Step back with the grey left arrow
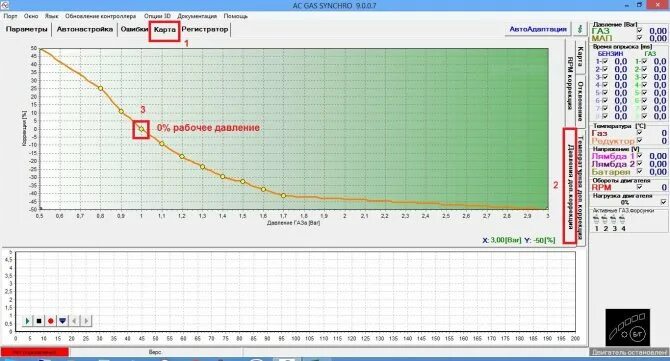The width and height of the screenshot is (670, 361). coord(74,321)
